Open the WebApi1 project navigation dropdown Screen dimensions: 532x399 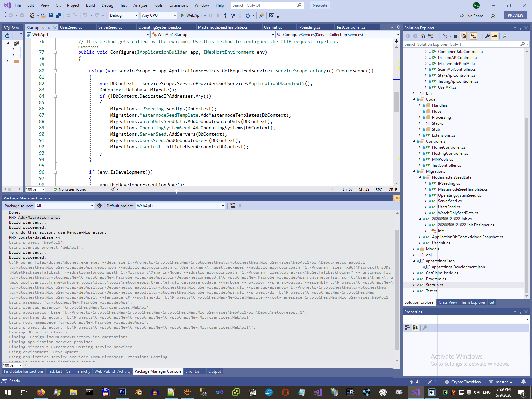click(x=88, y=35)
